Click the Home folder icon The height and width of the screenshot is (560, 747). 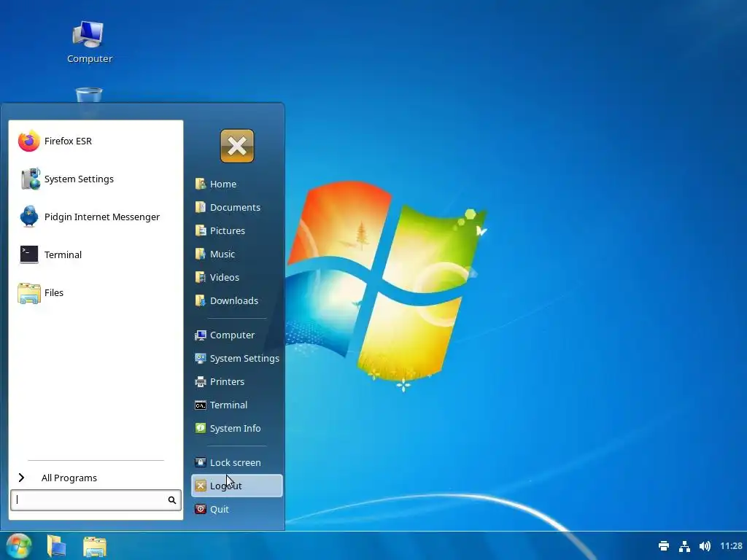point(201,184)
